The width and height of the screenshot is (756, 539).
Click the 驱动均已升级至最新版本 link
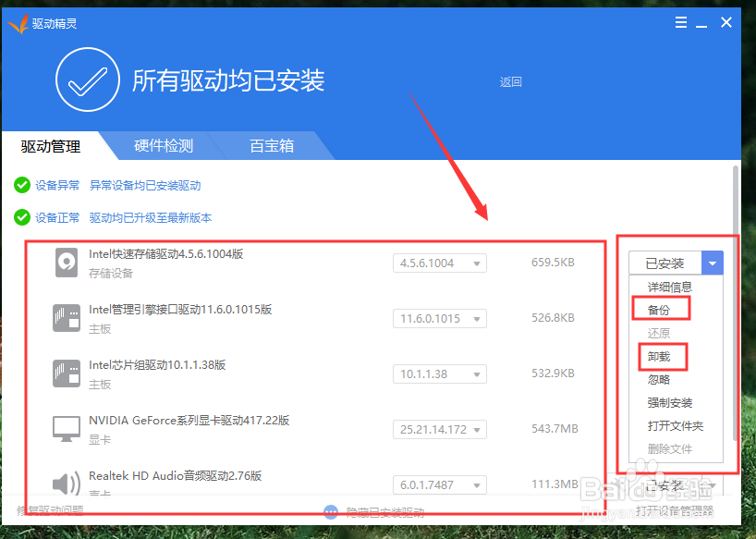[x=151, y=218]
